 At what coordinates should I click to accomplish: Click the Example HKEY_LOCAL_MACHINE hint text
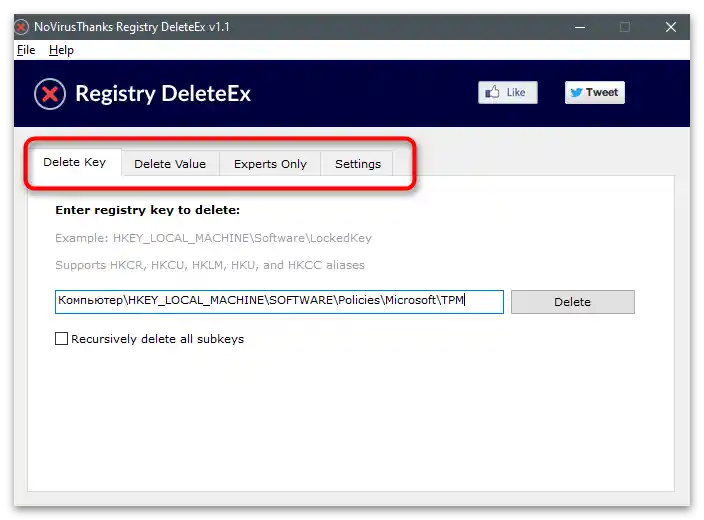213,238
